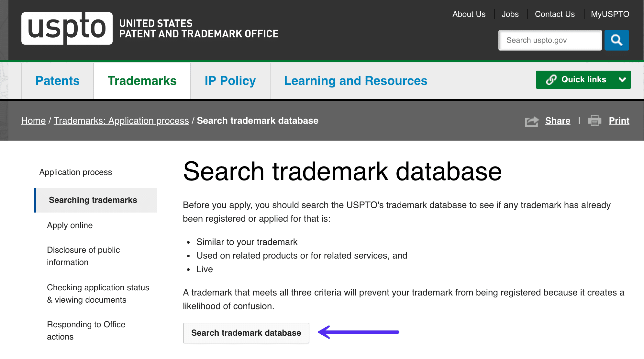This screenshot has width=644, height=359.
Task: Select the Trademarks tab
Action: coord(142,80)
